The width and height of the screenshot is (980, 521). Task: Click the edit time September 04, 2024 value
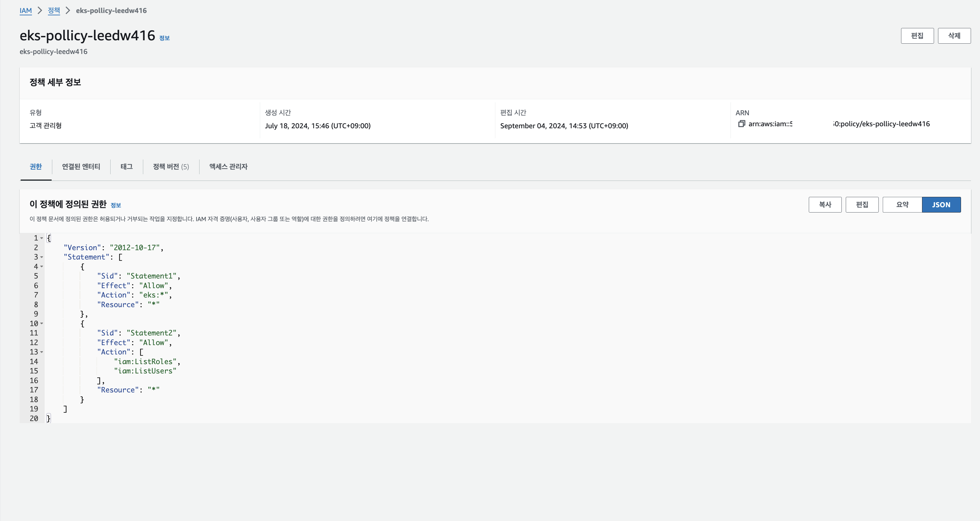(x=564, y=126)
